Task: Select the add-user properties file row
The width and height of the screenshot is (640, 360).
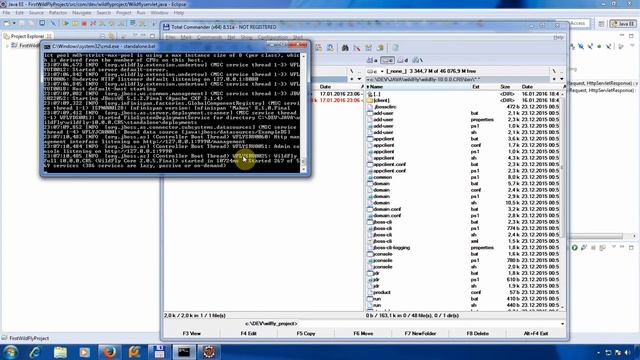Action: tap(464, 120)
